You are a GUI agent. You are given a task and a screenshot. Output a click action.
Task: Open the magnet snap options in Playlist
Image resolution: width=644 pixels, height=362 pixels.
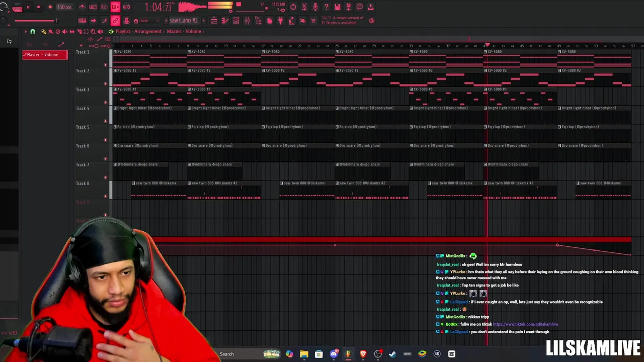tap(32, 31)
